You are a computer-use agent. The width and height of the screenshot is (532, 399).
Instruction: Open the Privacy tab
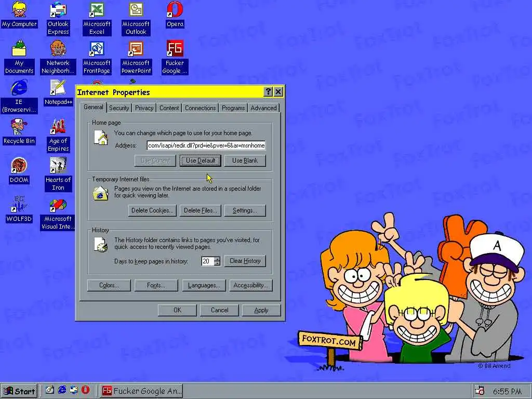pos(144,108)
